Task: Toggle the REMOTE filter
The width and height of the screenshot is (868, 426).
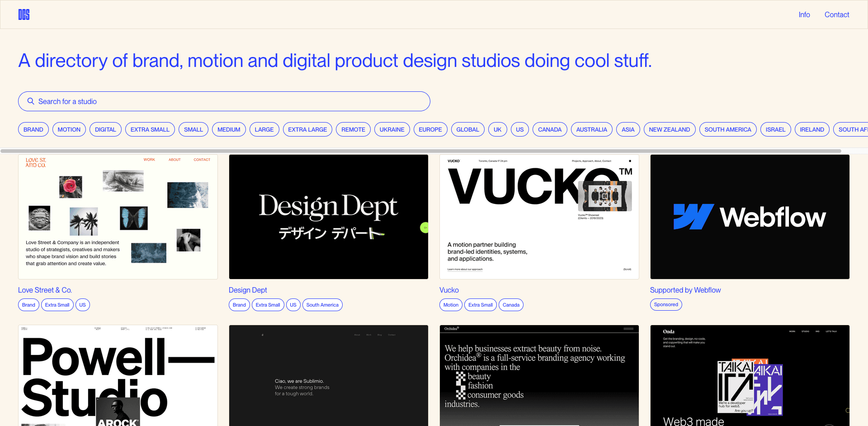Action: 353,129
